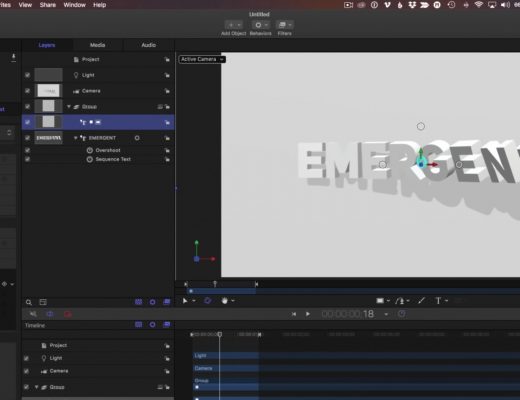This screenshot has height=400, width=520.
Task: Open the Text tool options dropdown
Action: 446,301
